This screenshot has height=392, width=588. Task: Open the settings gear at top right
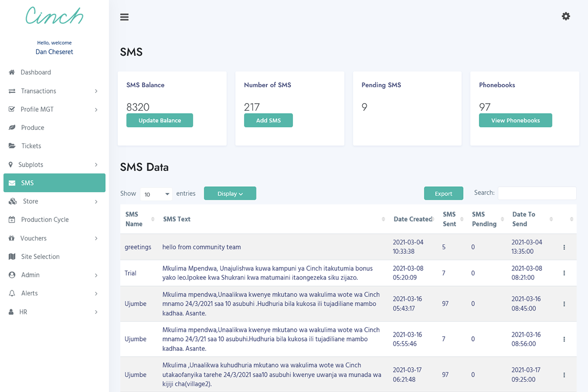pyautogui.click(x=566, y=16)
